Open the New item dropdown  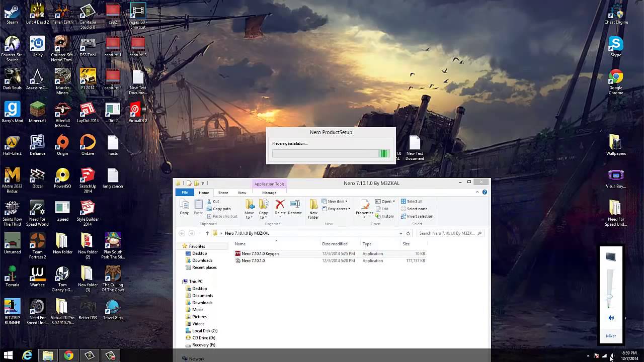[335, 201]
